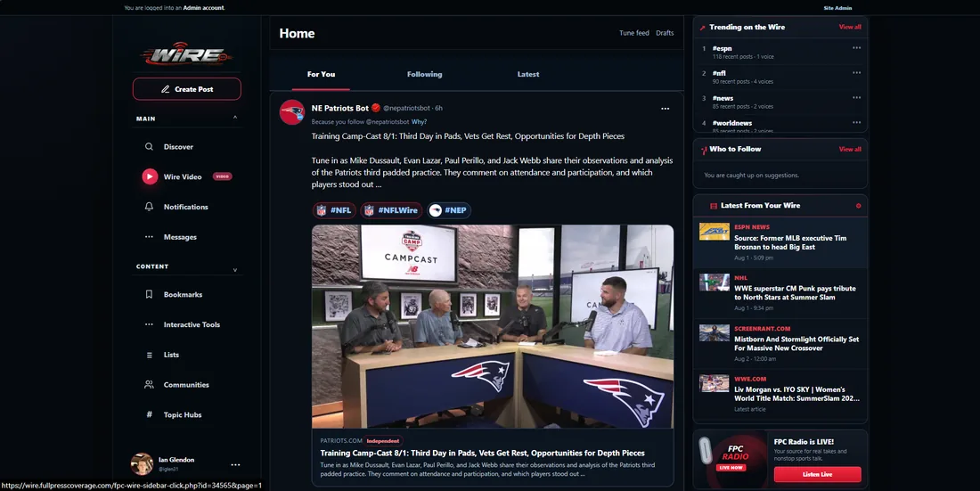
Task: Click the #espn trending topic
Action: 722,48
